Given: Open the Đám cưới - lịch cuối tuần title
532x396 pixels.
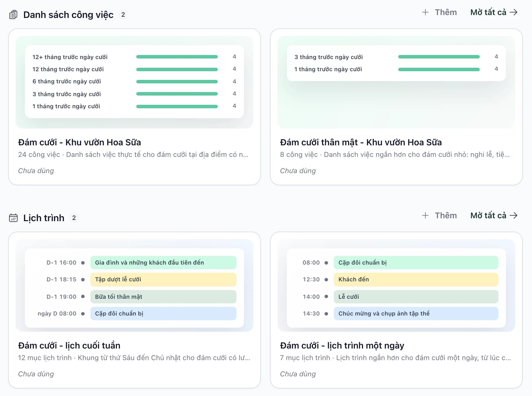Looking at the screenshot, I should [69, 345].
